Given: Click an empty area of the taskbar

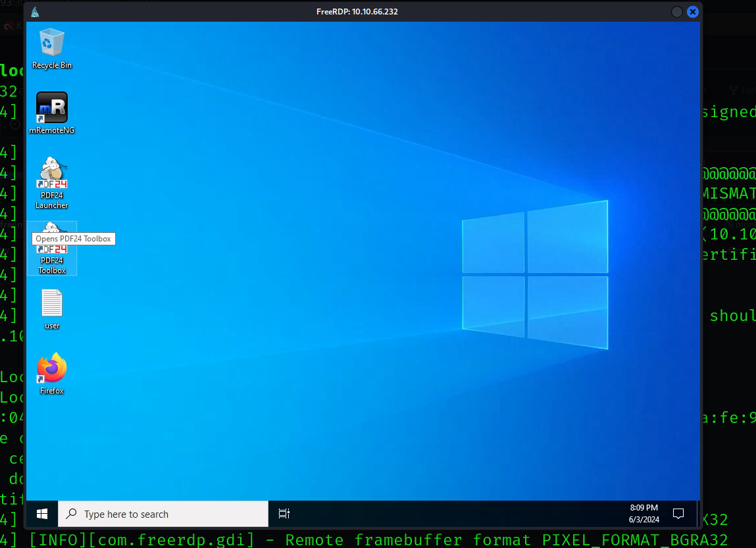Looking at the screenshot, I should 447,514.
